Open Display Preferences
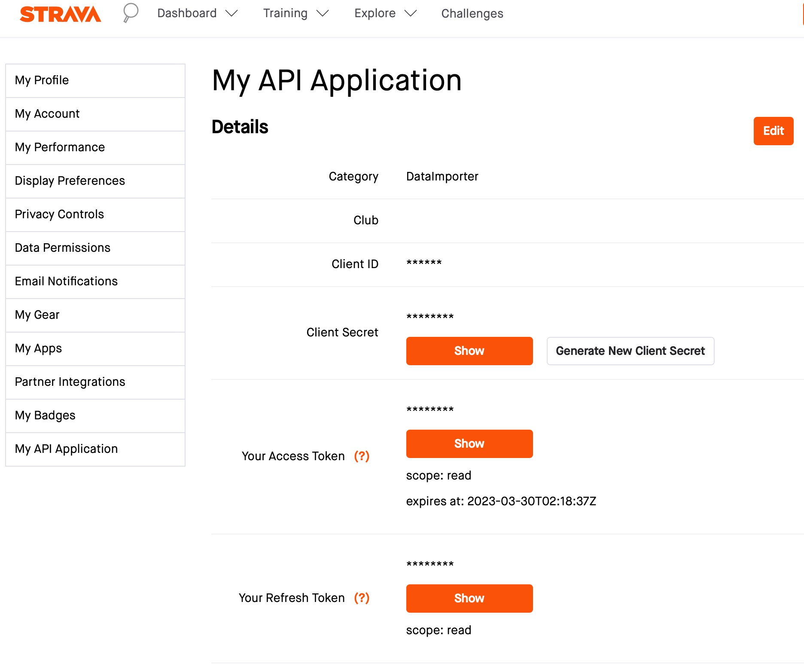The height and width of the screenshot is (672, 804). 95,181
